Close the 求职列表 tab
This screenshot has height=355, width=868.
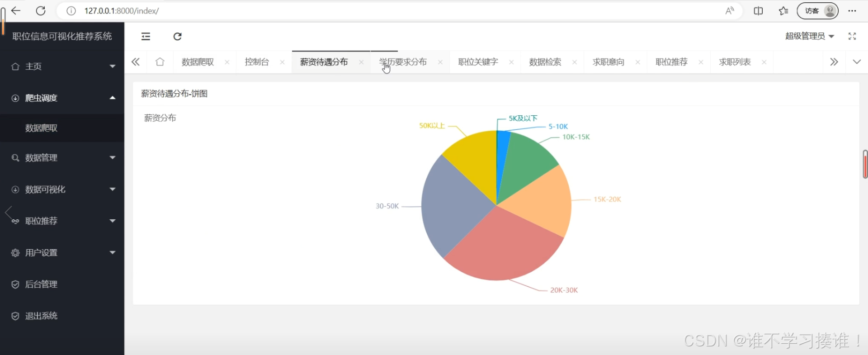pos(764,62)
